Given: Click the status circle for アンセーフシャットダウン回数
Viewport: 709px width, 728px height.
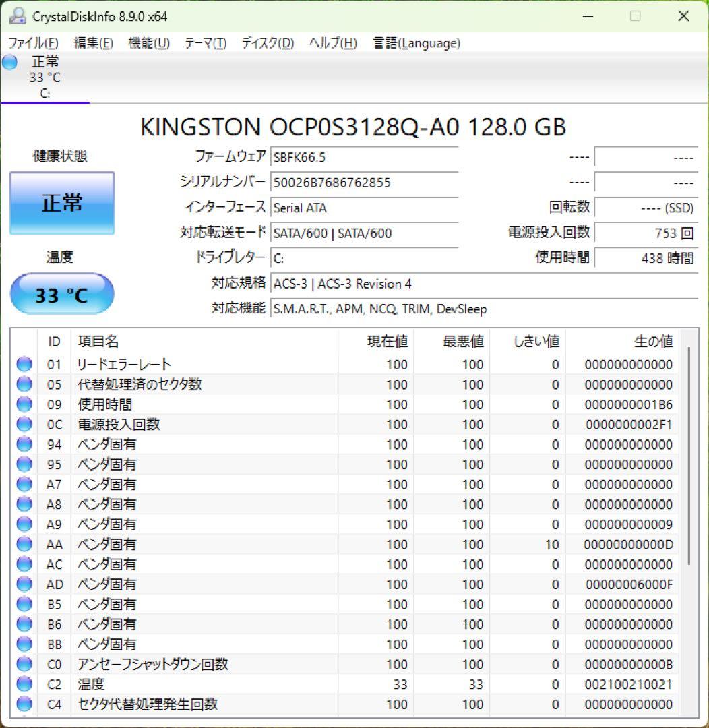Looking at the screenshot, I should [x=24, y=665].
